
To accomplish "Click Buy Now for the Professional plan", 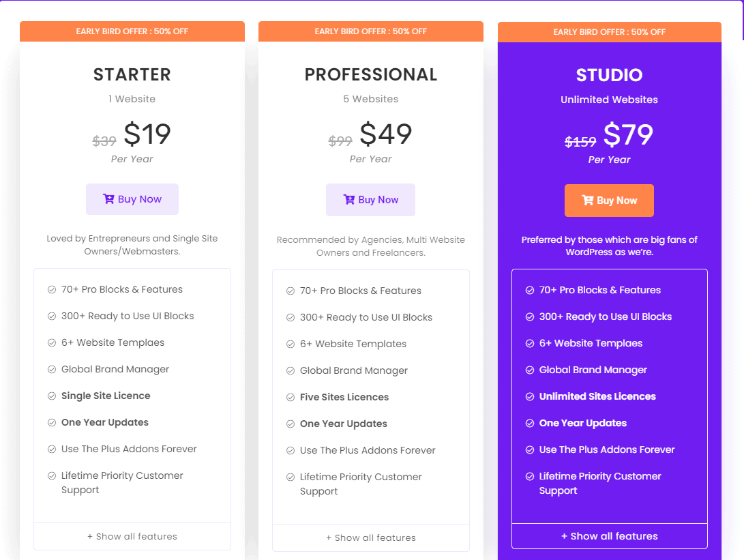I will click(x=370, y=199).
